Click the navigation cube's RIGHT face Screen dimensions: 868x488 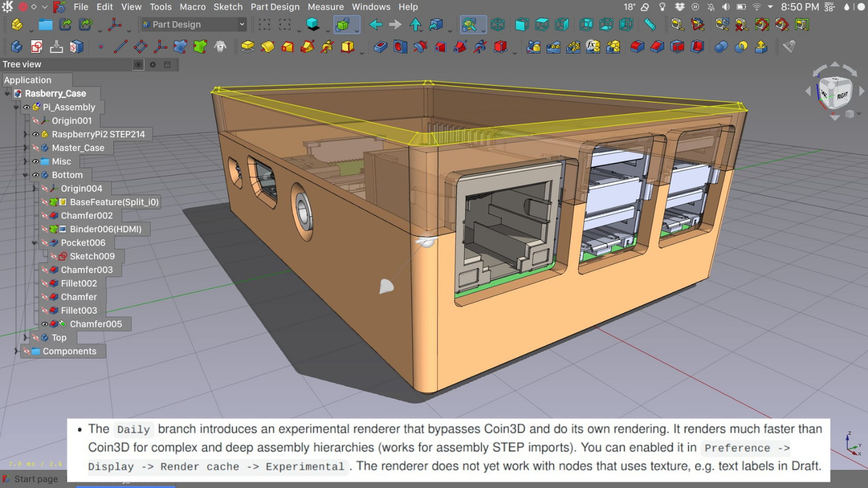[x=842, y=96]
